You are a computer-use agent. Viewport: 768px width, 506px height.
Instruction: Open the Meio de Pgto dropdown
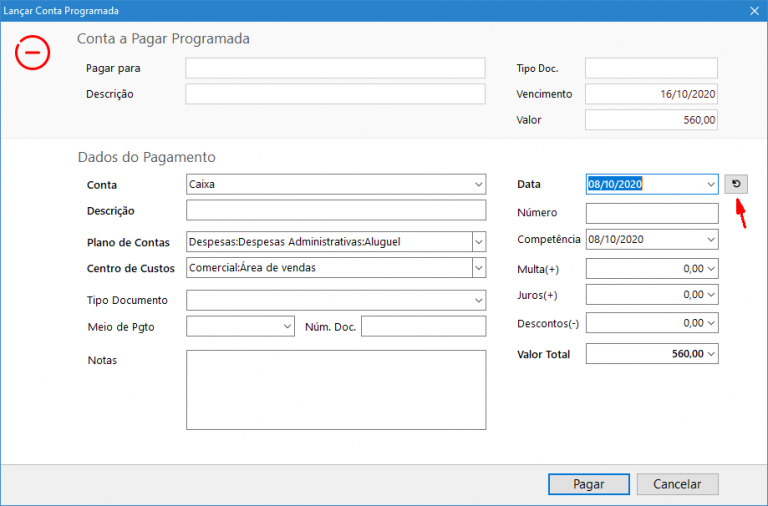click(286, 326)
